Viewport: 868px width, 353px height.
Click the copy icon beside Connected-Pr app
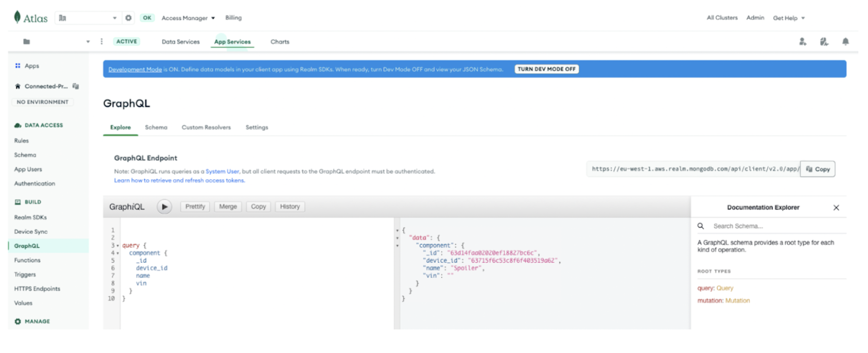pyautogui.click(x=75, y=87)
